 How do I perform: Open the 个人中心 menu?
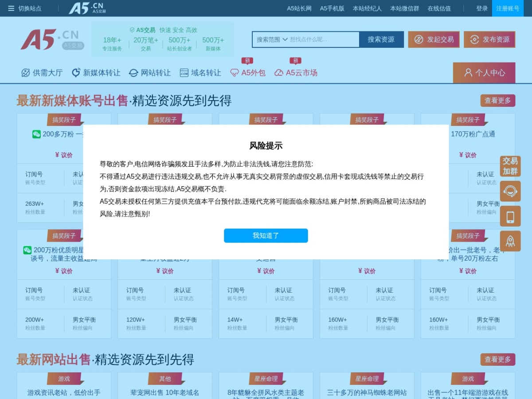pyautogui.click(x=484, y=73)
